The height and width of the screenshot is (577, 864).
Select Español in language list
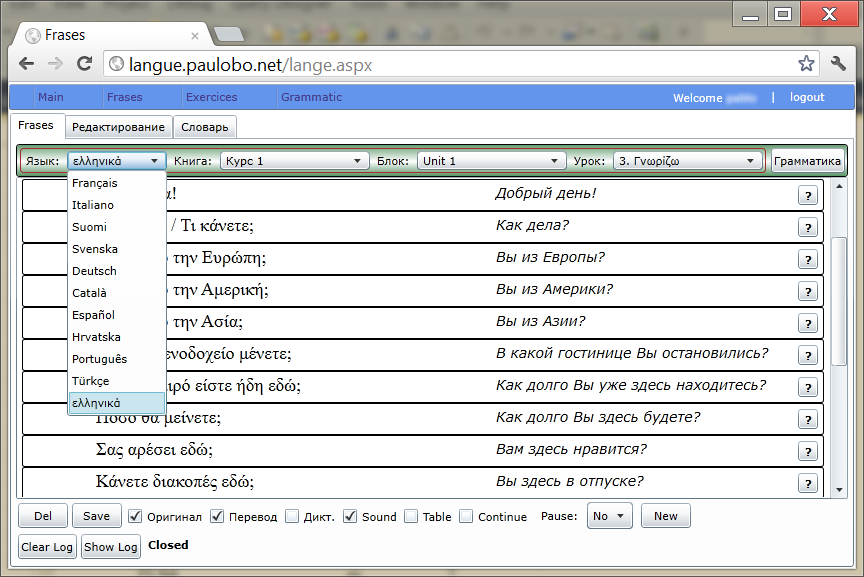point(117,315)
